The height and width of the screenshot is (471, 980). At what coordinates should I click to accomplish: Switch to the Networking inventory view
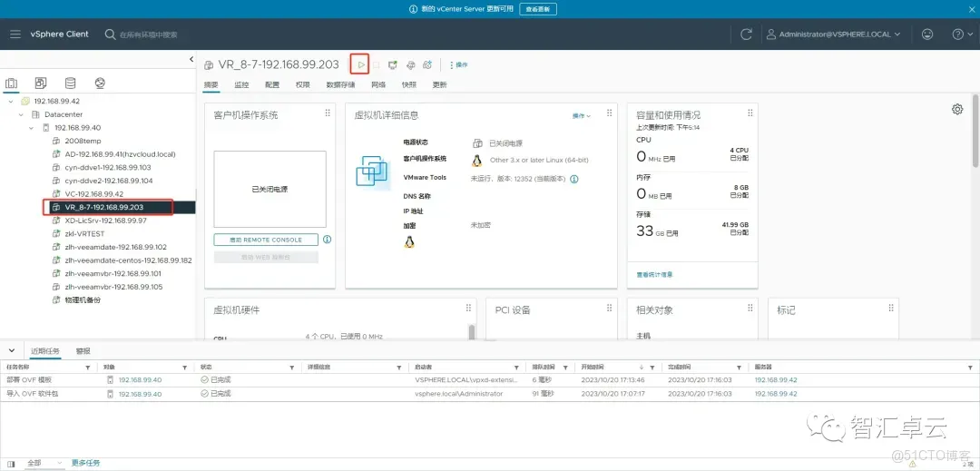pyautogui.click(x=100, y=83)
